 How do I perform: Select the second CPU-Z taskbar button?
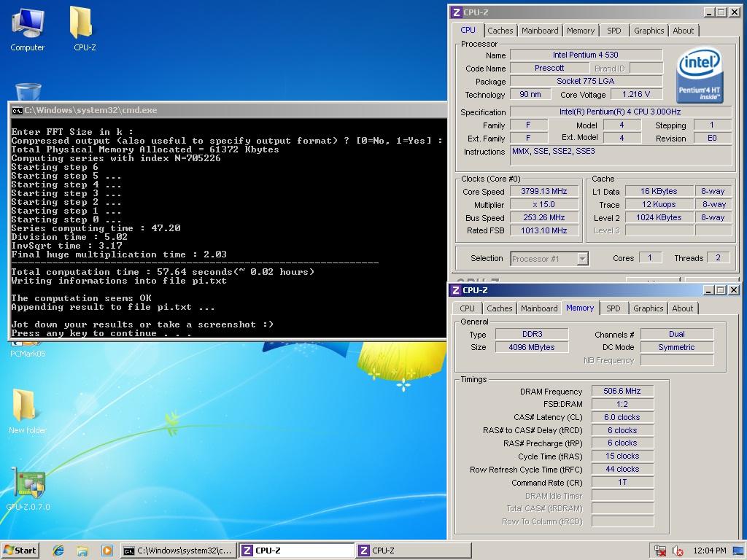click(414, 551)
